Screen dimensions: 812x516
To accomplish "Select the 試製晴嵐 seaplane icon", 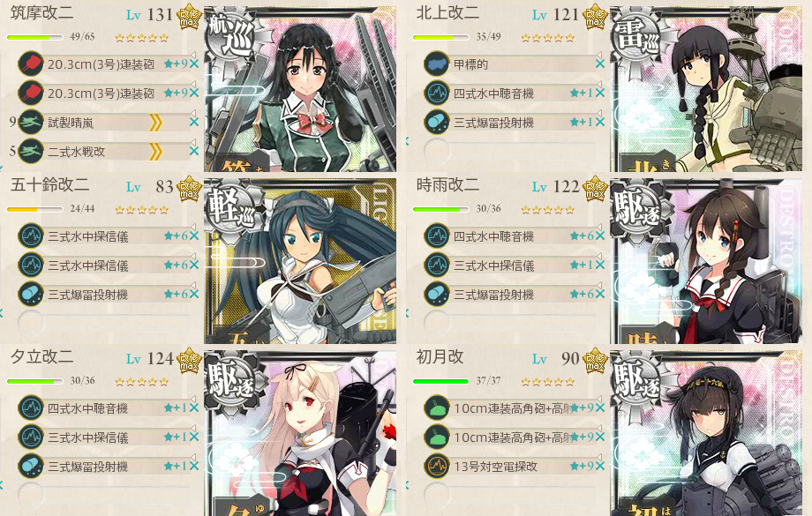I will coord(31,122).
